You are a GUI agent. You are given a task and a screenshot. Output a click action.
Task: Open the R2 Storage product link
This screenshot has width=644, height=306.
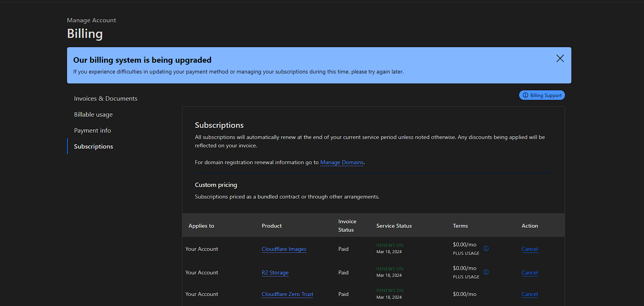[x=275, y=273]
